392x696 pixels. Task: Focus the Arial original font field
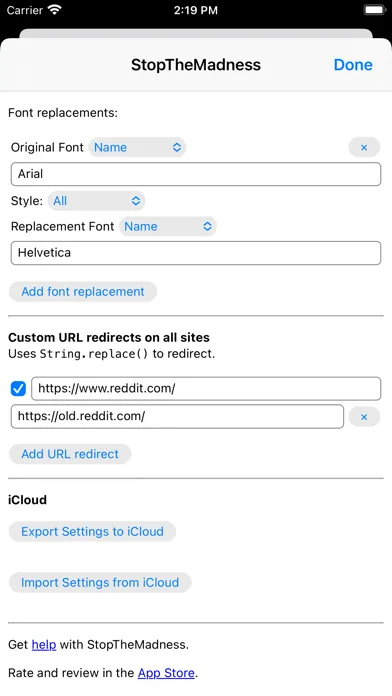pos(196,174)
